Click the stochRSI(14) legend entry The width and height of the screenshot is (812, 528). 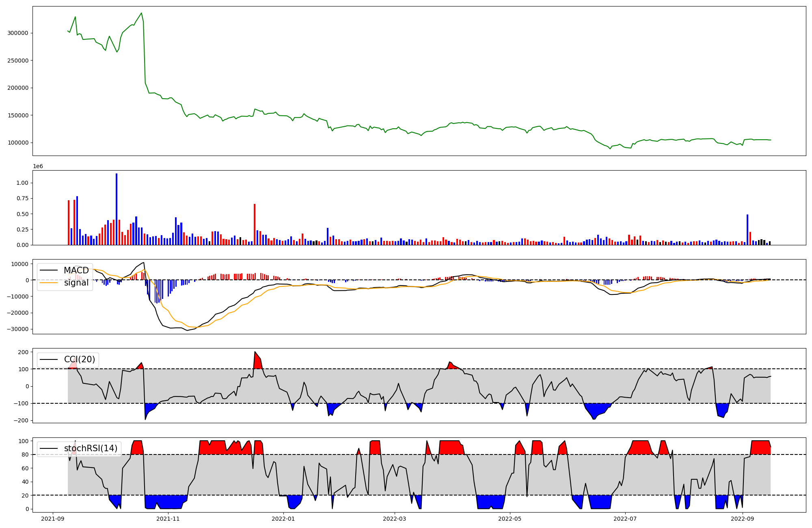point(91,448)
